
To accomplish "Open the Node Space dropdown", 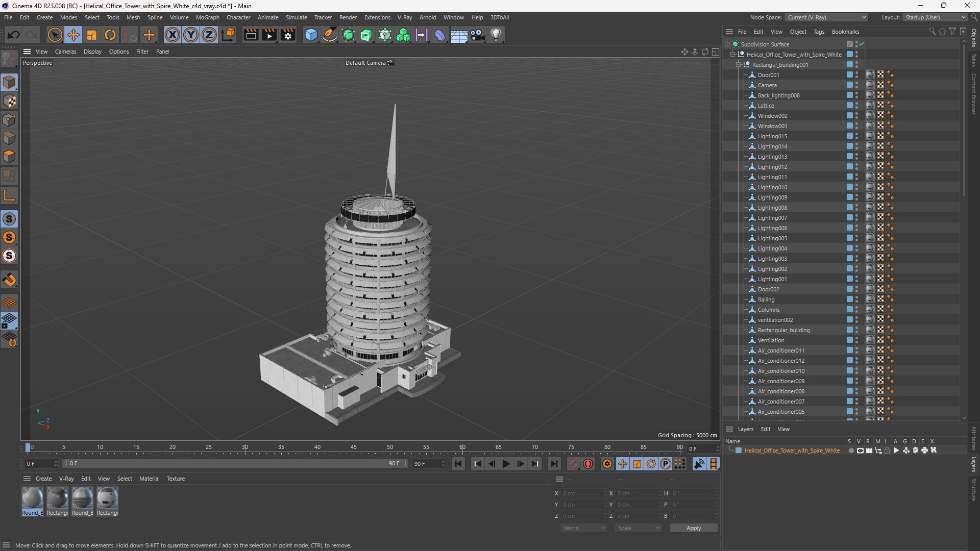I will 826,17.
